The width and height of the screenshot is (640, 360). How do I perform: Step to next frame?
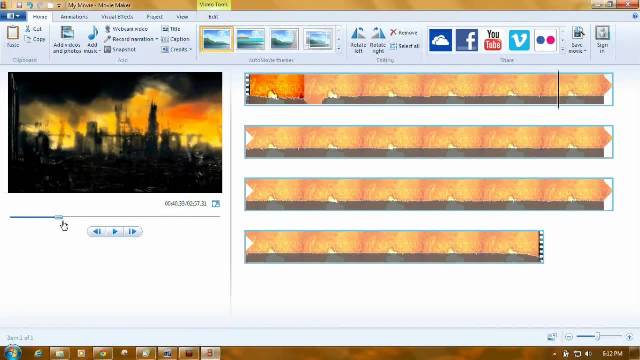133,231
